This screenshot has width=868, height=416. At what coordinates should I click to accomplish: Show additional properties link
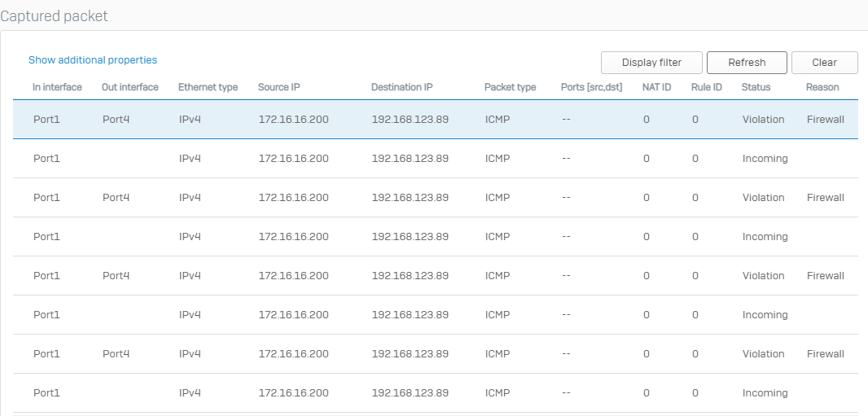[93, 59]
